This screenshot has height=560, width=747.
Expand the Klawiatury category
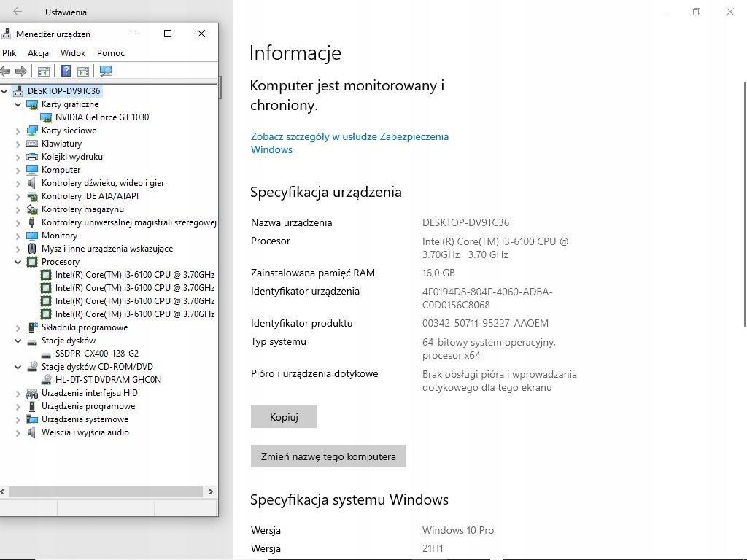18,144
